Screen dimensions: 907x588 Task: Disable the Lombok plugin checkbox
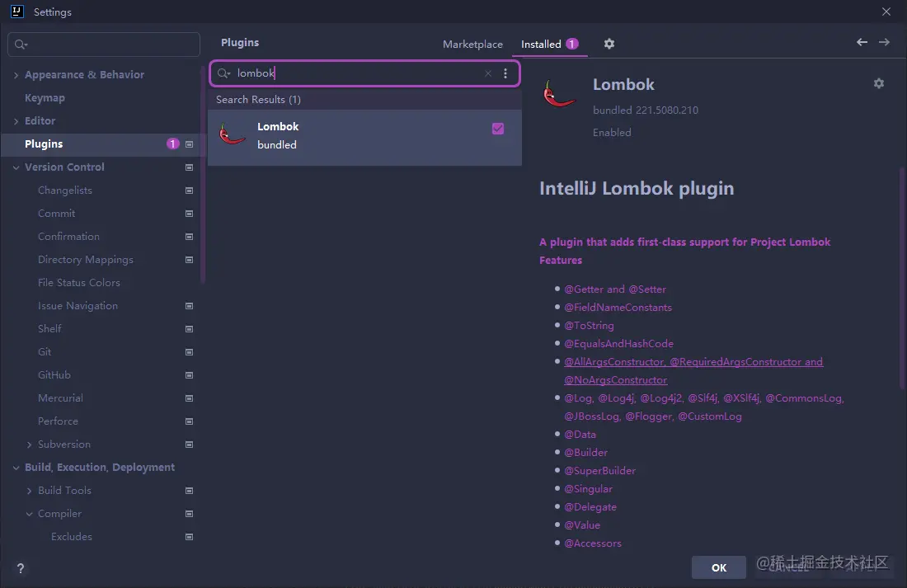coord(498,129)
